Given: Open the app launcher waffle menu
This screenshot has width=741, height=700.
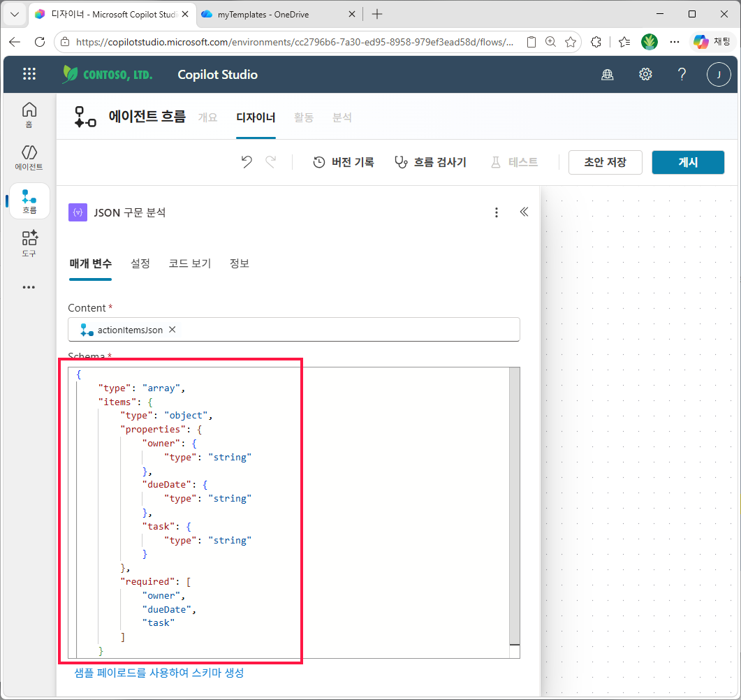Looking at the screenshot, I should [x=29, y=74].
